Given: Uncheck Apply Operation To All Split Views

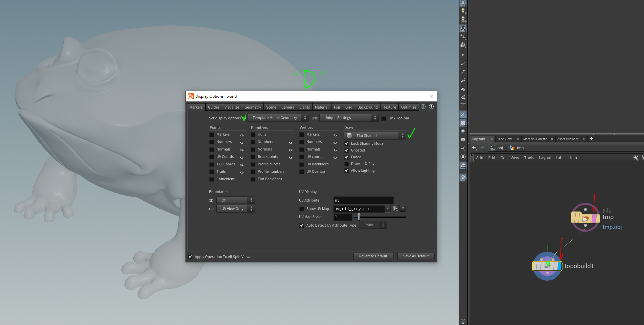Looking at the screenshot, I should 190,257.
